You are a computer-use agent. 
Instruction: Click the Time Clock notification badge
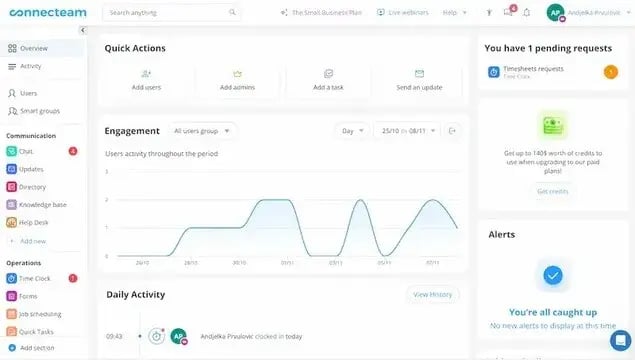[x=73, y=278]
